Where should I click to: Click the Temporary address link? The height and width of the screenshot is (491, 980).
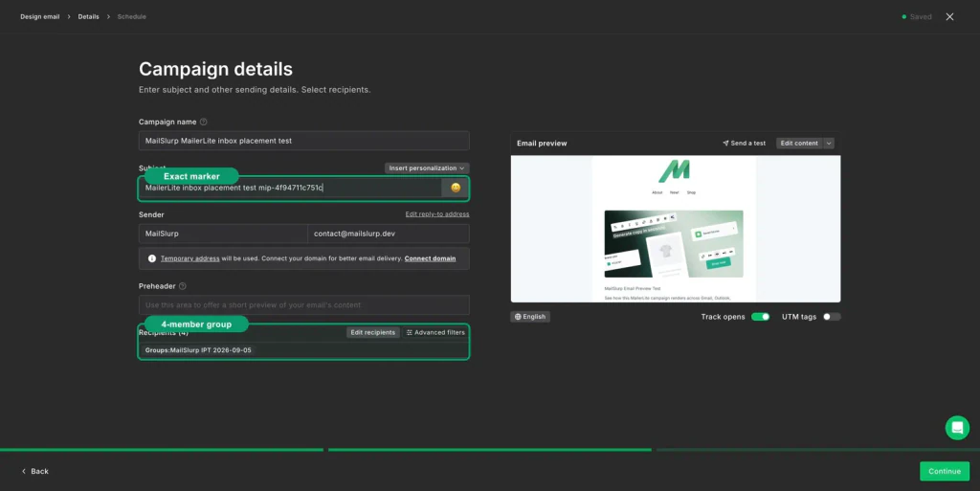coord(190,258)
